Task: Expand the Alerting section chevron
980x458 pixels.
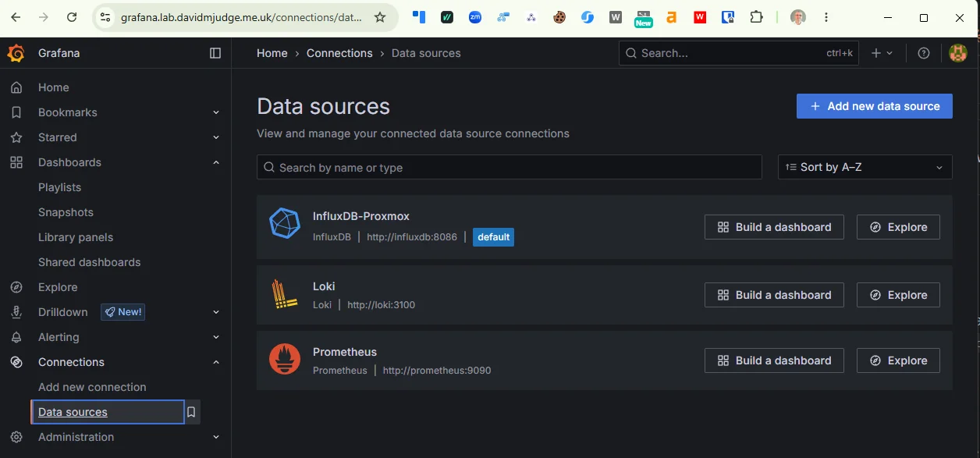Action: click(x=216, y=337)
